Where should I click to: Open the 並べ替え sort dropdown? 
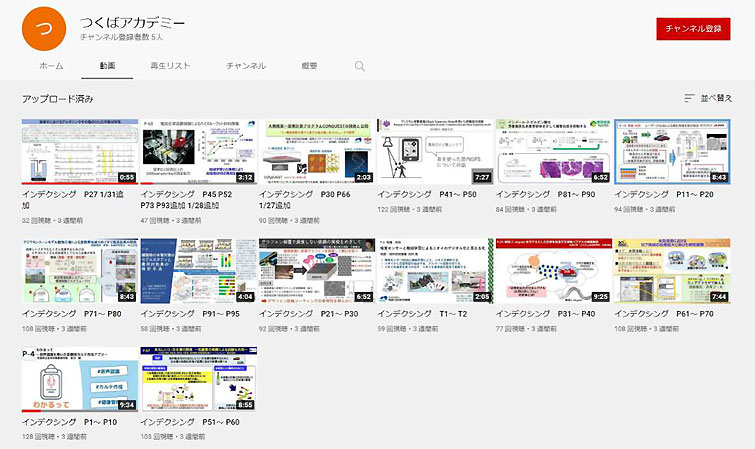[x=708, y=98]
